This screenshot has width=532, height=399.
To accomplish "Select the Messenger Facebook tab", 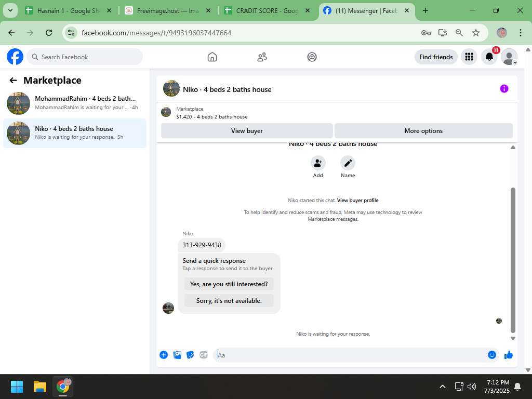I will click(366, 11).
